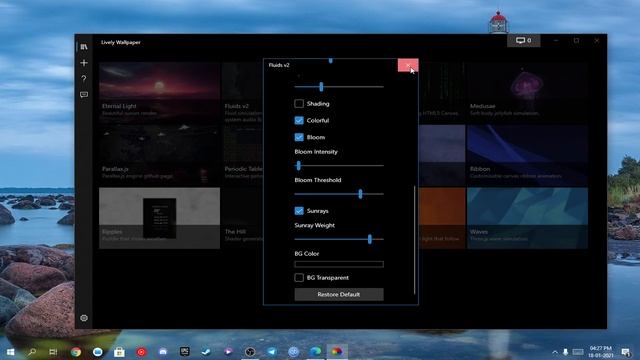
Task: Open the purple play-button taskbar app
Action: [x=228, y=351]
